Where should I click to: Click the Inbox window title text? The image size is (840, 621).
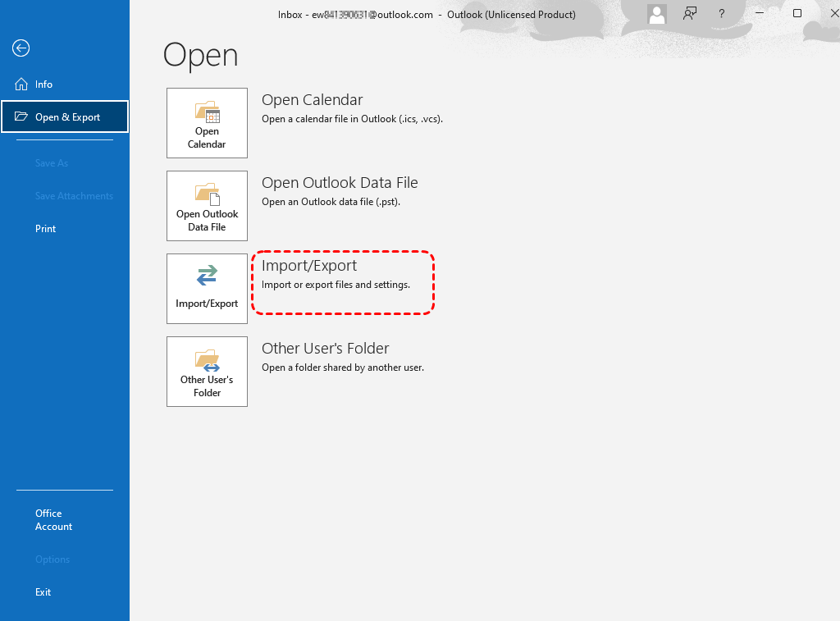pos(427,15)
